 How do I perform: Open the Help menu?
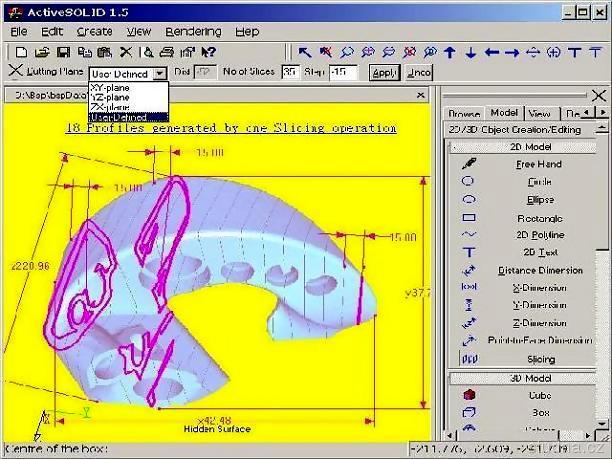(247, 32)
